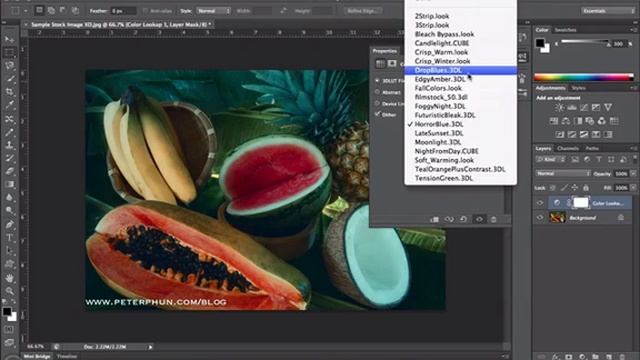Select the Clone Stamp tool
The height and width of the screenshot is (360, 640).
click(x=9, y=145)
